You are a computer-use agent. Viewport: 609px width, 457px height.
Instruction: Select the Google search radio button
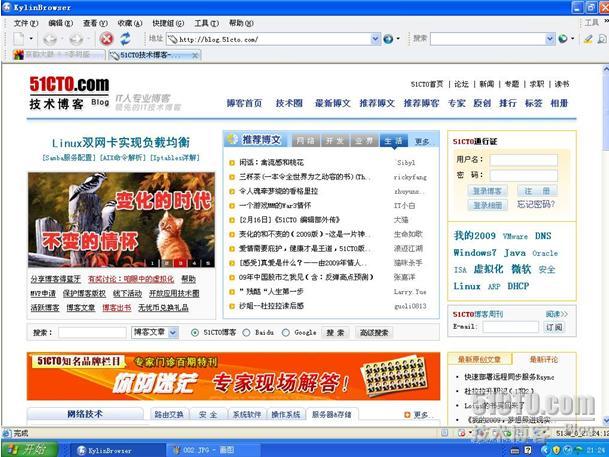point(285,332)
